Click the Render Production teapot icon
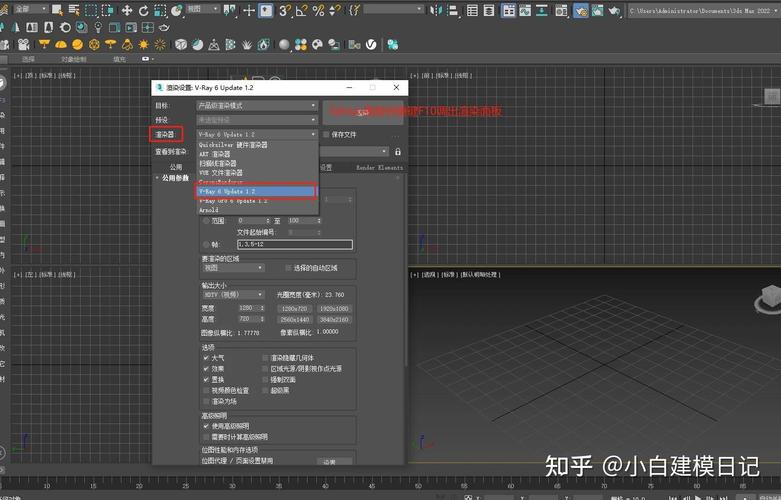The image size is (781, 500). pyautogui.click(x=615, y=10)
